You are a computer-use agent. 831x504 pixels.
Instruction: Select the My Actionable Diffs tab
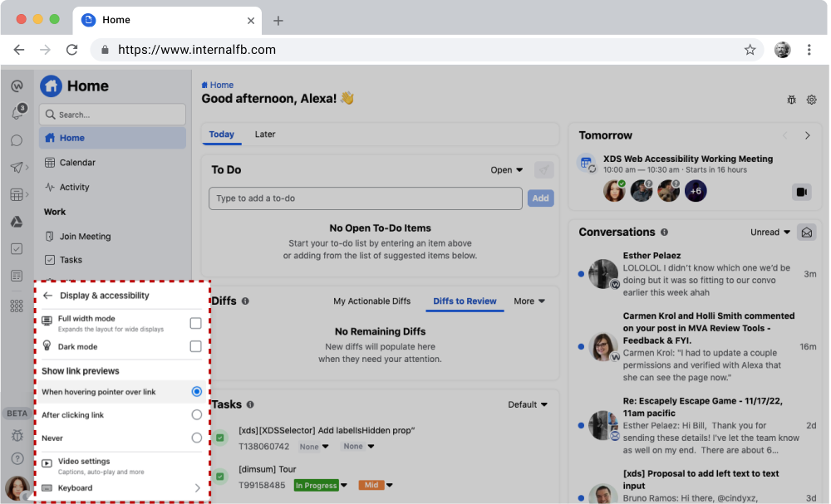tap(371, 301)
